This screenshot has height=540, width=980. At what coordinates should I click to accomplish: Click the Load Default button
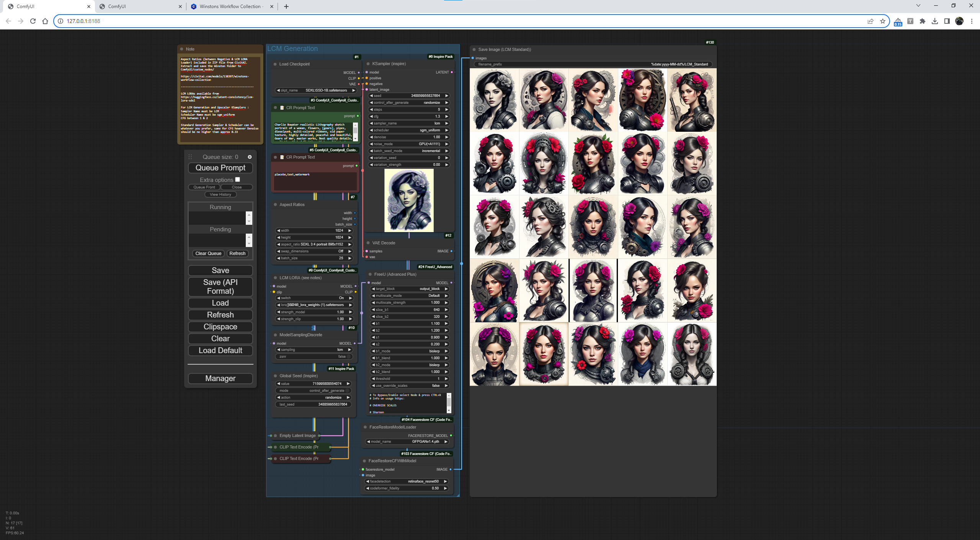click(220, 350)
